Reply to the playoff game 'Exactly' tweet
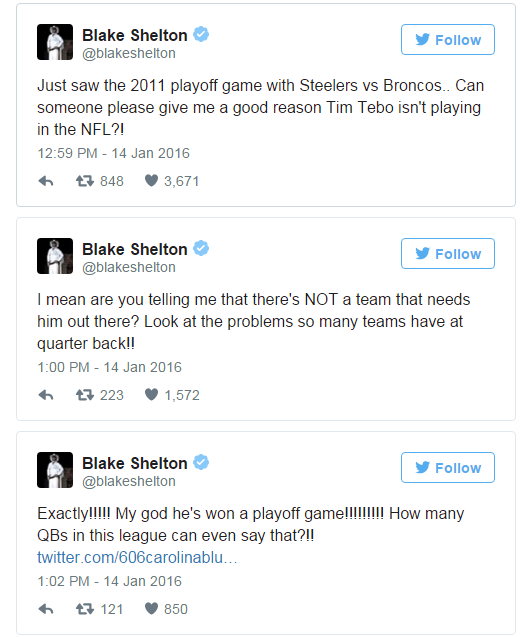Viewport: 523px width, 637px height. click(x=46, y=609)
